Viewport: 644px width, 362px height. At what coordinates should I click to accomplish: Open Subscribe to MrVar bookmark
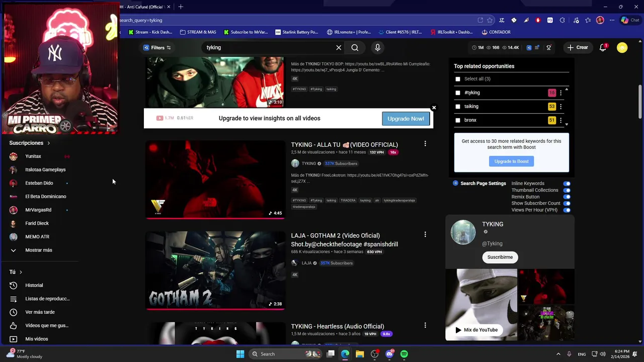pos(246,32)
